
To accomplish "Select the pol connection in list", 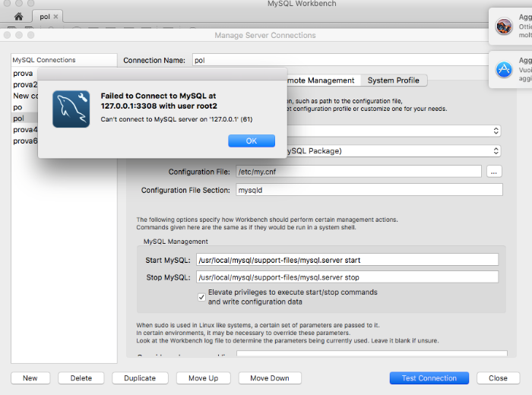I will point(19,118).
